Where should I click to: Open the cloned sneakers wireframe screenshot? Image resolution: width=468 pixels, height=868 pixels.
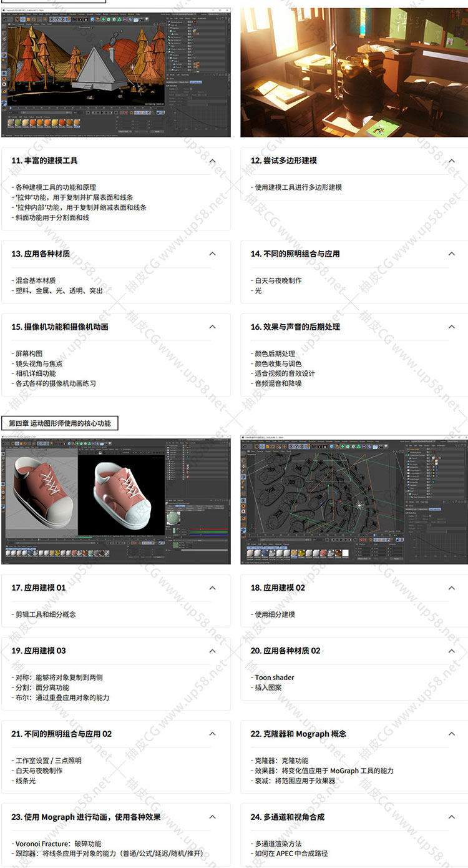pyautogui.click(x=354, y=500)
